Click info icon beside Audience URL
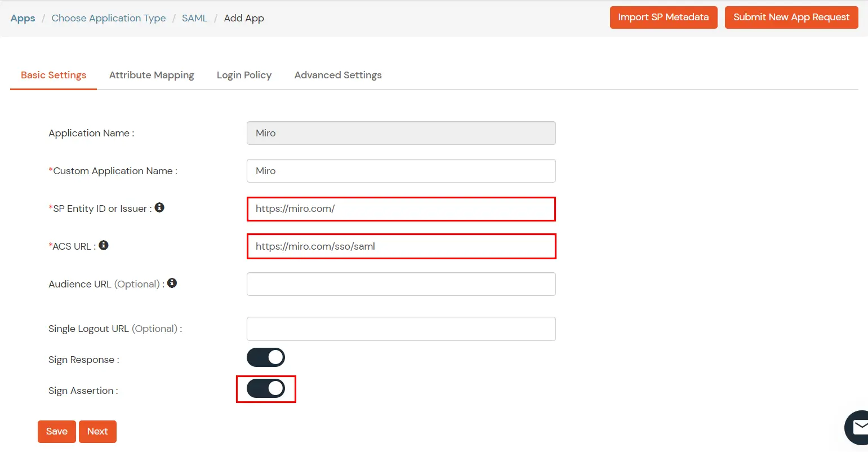Viewport: 868px width, 452px height. pos(172,283)
